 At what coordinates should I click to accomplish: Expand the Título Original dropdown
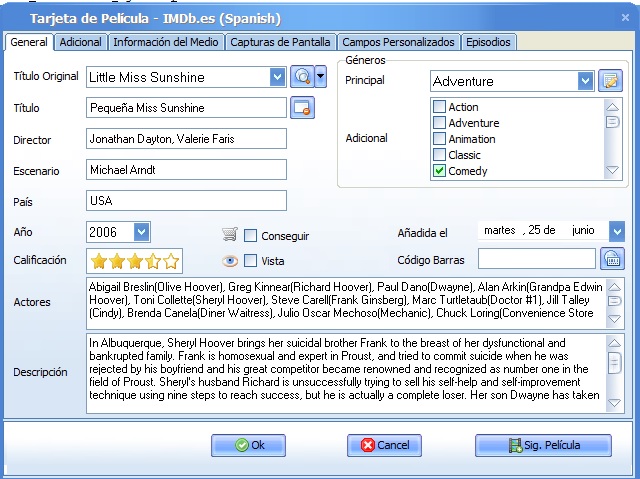277,77
